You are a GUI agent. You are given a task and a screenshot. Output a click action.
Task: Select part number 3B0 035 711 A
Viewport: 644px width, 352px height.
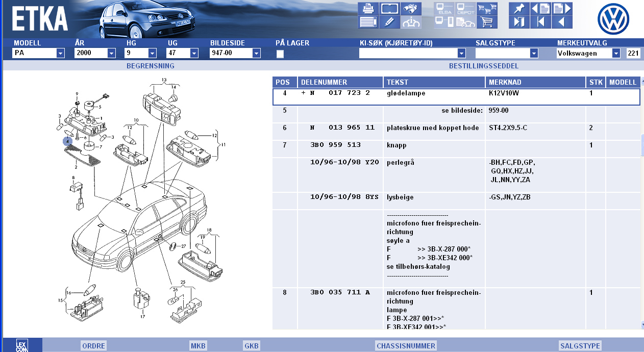340,293
